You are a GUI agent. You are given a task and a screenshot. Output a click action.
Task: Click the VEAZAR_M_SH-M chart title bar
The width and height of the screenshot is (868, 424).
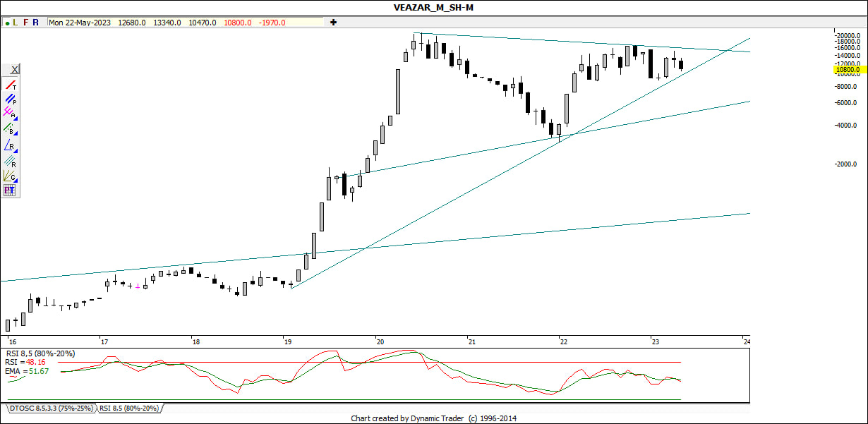coord(433,7)
